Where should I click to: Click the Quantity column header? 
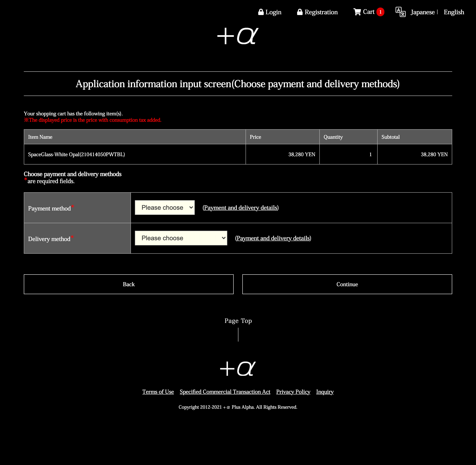(348, 137)
